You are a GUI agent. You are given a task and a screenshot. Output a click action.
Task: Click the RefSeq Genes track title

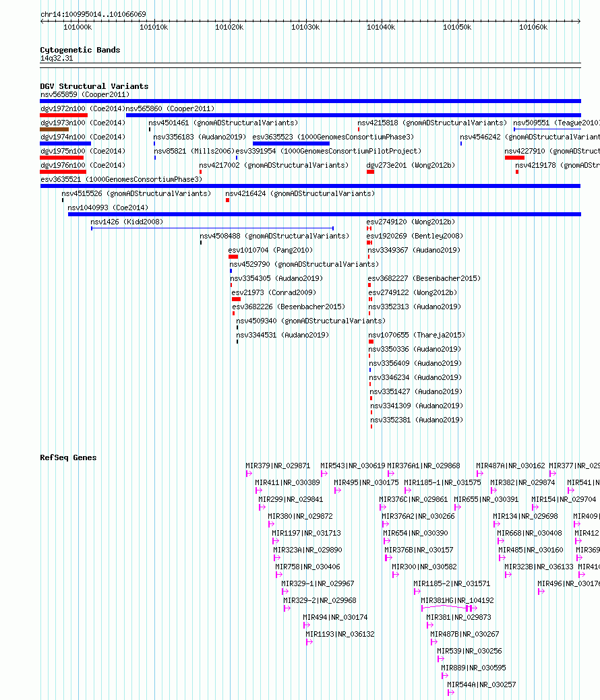pyautogui.click(x=68, y=457)
